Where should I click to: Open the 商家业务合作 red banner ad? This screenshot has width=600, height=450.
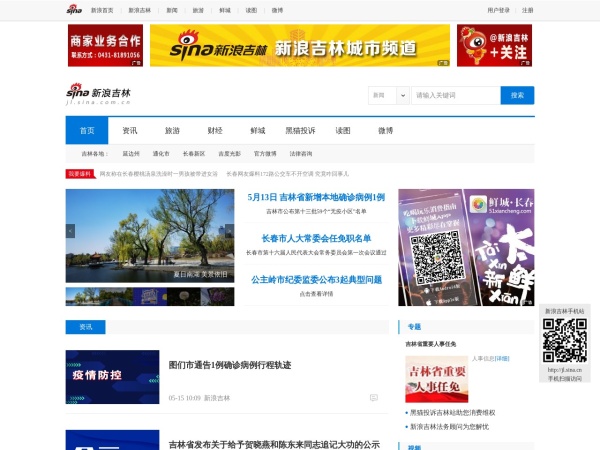point(105,46)
